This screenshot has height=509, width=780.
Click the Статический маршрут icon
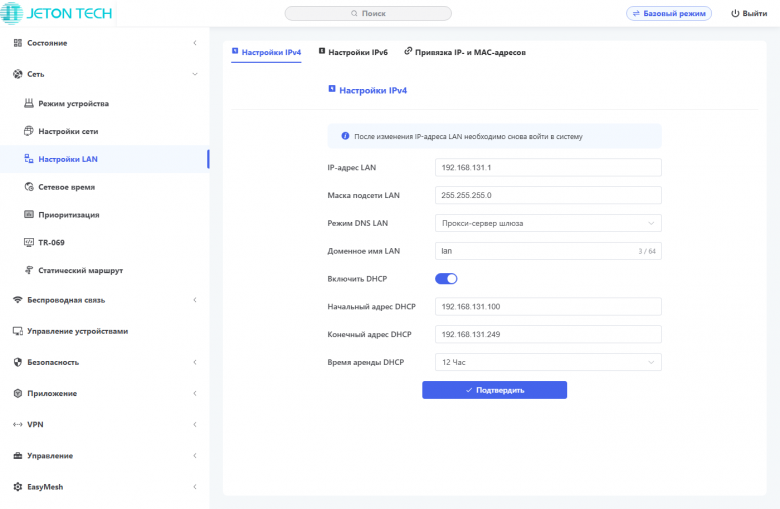pyautogui.click(x=29, y=270)
